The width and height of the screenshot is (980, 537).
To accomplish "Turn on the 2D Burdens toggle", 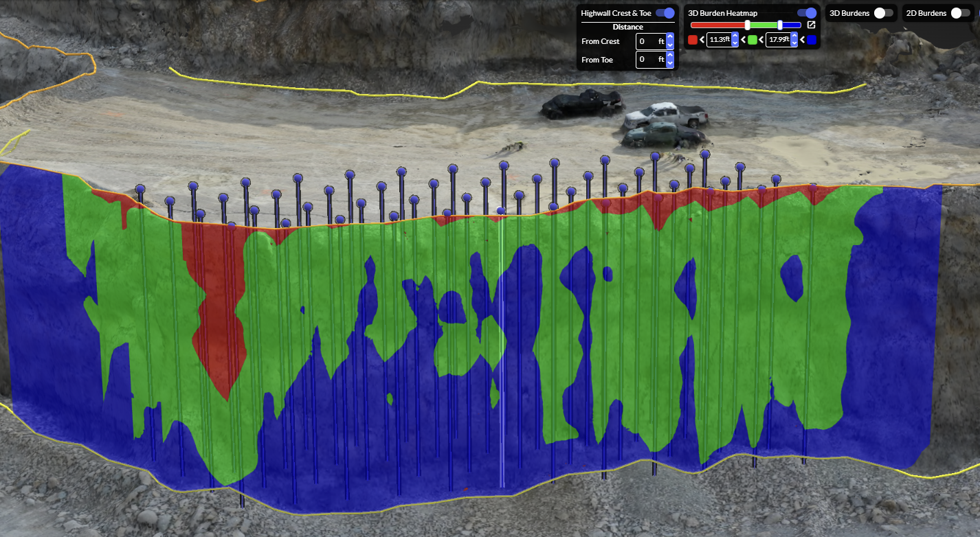I will click(960, 13).
